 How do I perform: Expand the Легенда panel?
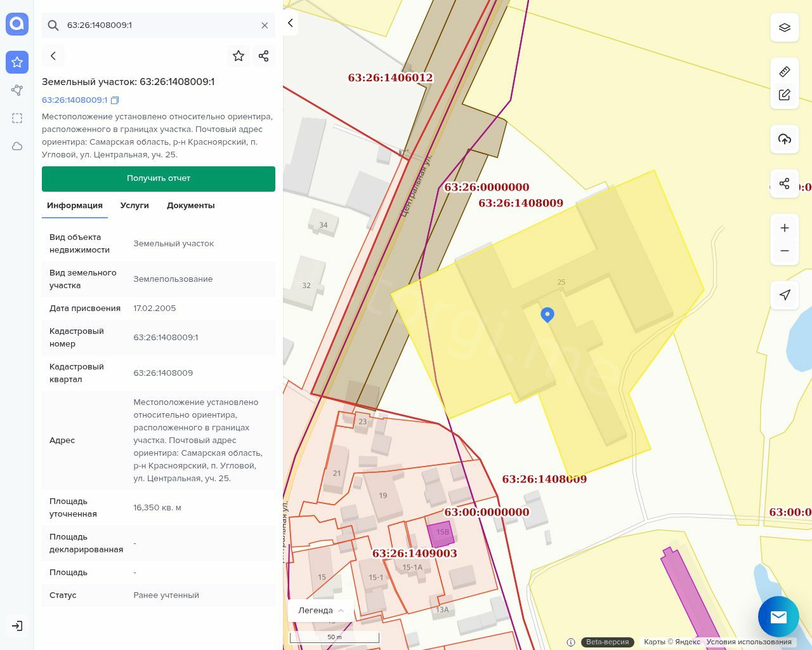pyautogui.click(x=320, y=610)
